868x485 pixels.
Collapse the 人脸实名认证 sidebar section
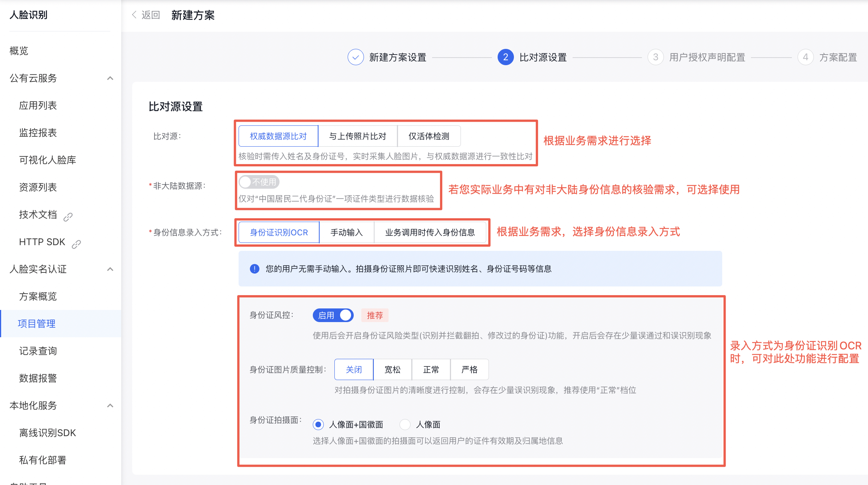[x=110, y=269]
